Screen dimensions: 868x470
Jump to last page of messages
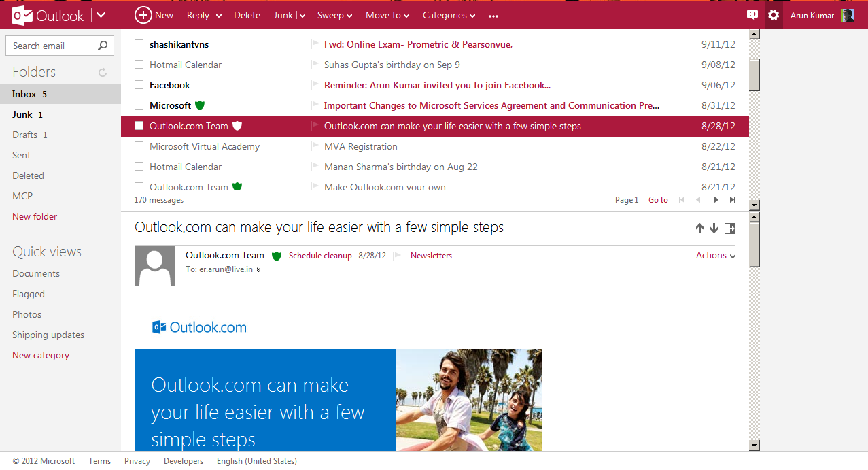coord(733,200)
